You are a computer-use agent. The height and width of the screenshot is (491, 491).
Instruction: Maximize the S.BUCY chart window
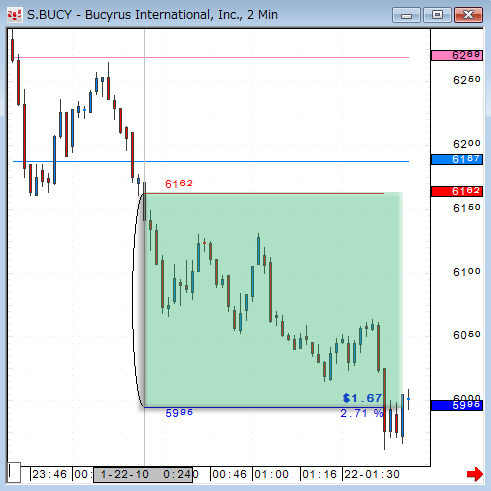[437, 15]
